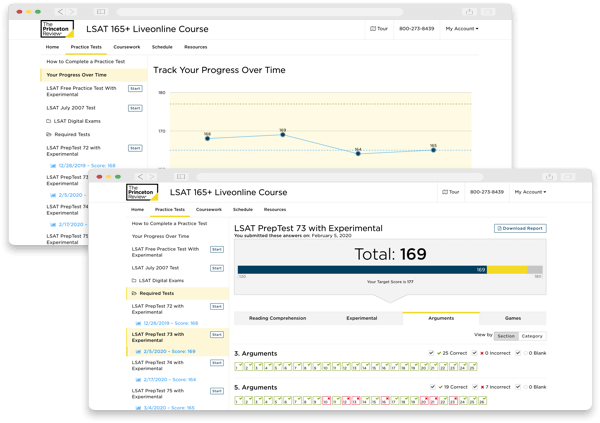
Task: Open the Coursework tab in front window
Action: coord(209,210)
